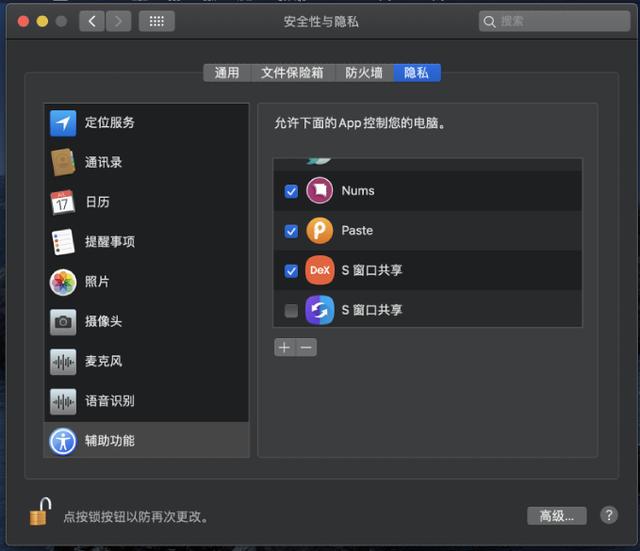Click the Location Services arrow icon
The image size is (640, 551).
coord(63,123)
